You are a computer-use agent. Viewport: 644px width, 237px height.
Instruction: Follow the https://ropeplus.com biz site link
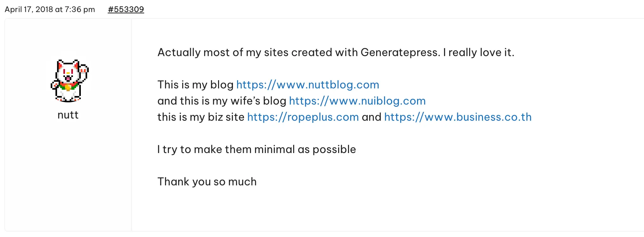click(303, 117)
